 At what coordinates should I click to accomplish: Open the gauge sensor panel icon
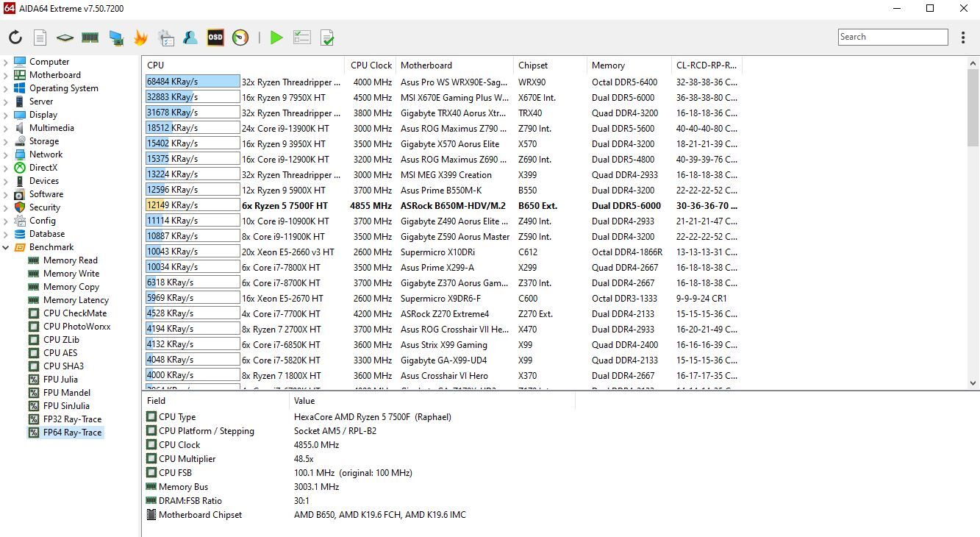coord(240,38)
